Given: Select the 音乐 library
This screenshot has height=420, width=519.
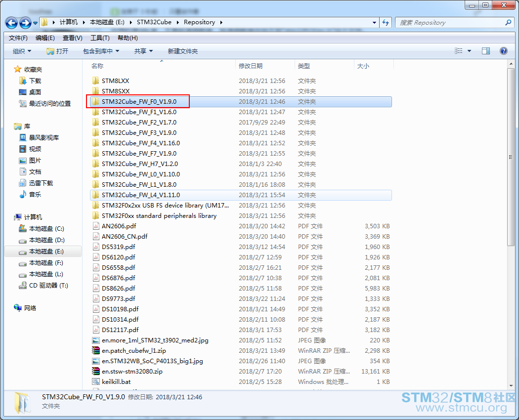Looking at the screenshot, I should 35,194.
